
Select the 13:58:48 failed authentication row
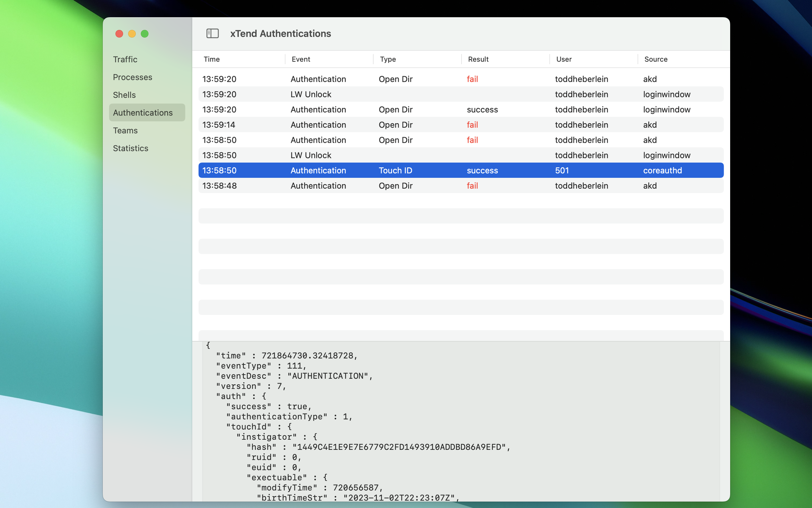coord(461,186)
